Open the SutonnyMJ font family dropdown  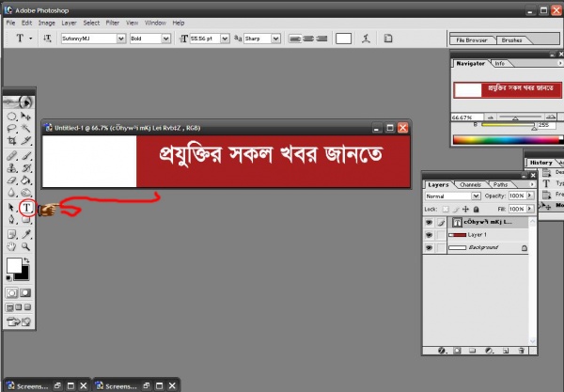pyautogui.click(x=92, y=39)
